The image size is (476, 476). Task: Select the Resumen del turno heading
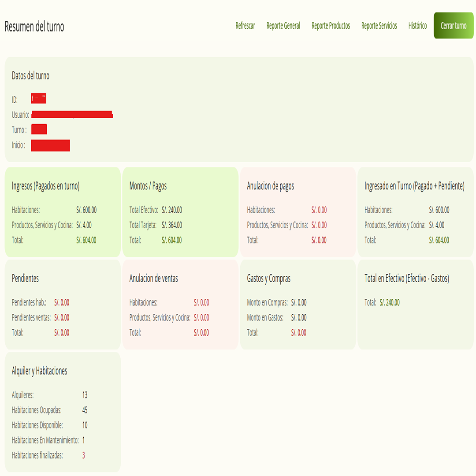click(x=34, y=27)
